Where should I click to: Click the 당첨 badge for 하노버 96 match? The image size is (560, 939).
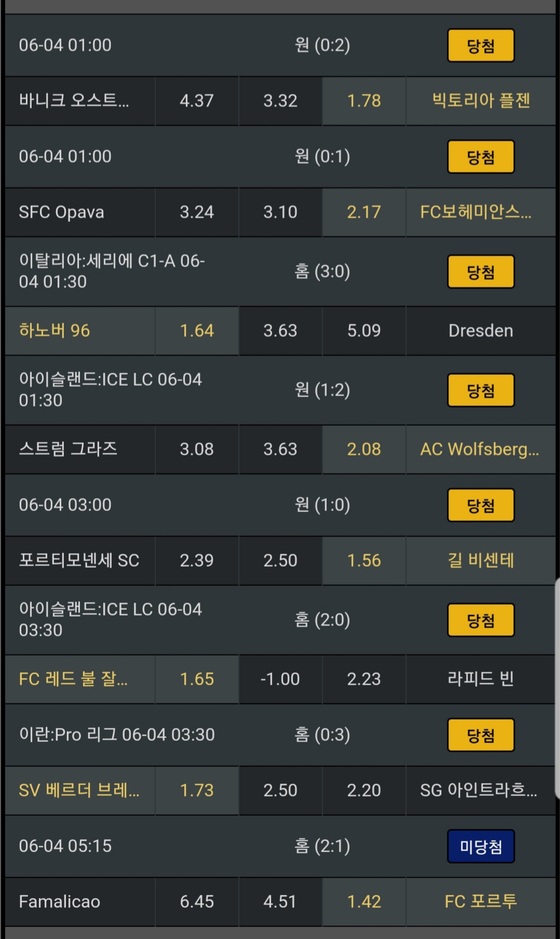(481, 271)
